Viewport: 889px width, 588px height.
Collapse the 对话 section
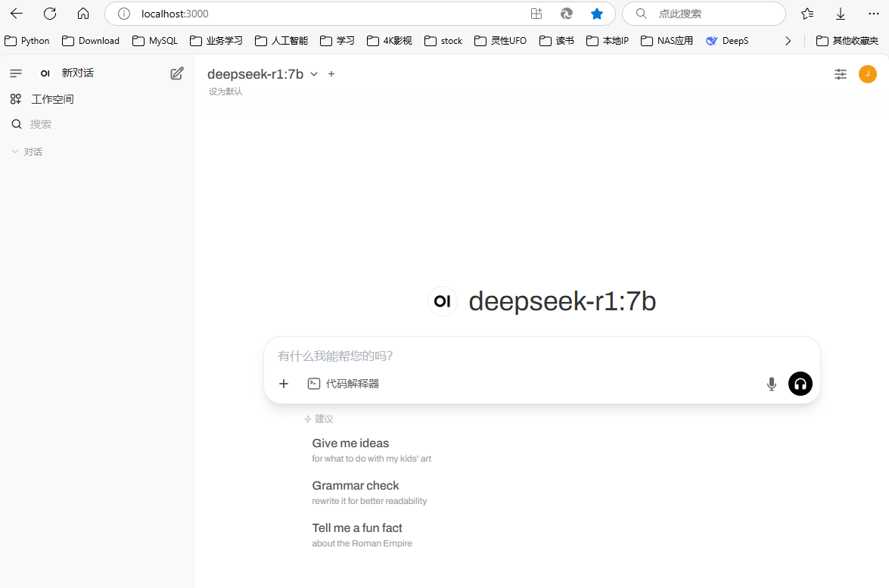point(27,152)
